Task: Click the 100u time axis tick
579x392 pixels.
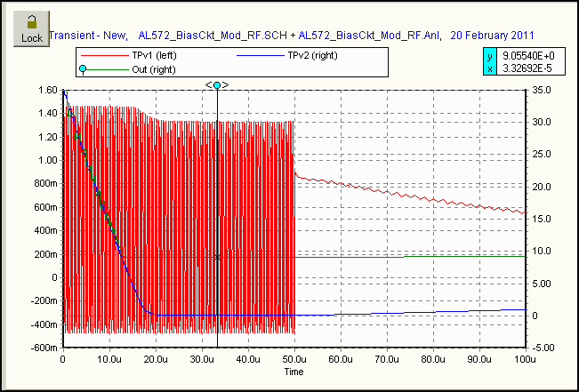Action: [526, 359]
